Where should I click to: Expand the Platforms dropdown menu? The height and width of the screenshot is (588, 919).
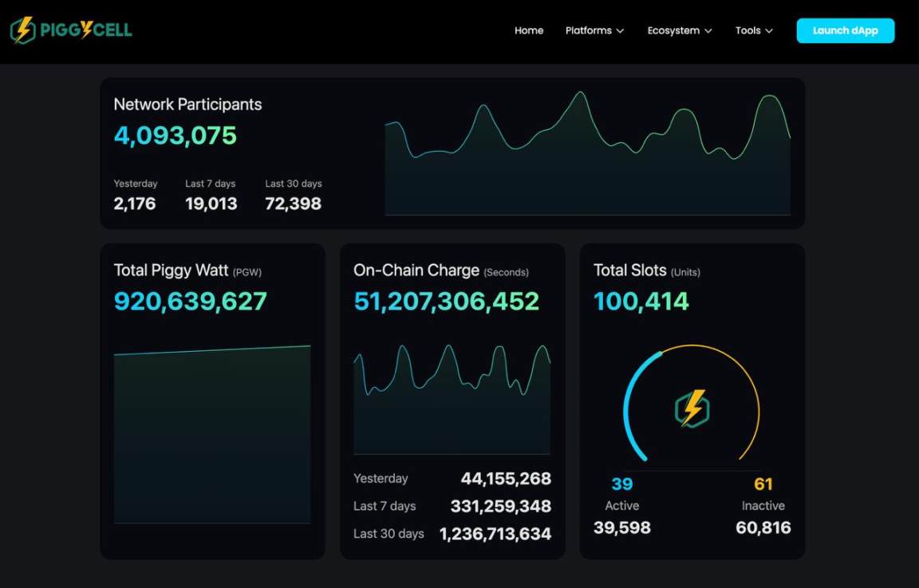coord(594,30)
